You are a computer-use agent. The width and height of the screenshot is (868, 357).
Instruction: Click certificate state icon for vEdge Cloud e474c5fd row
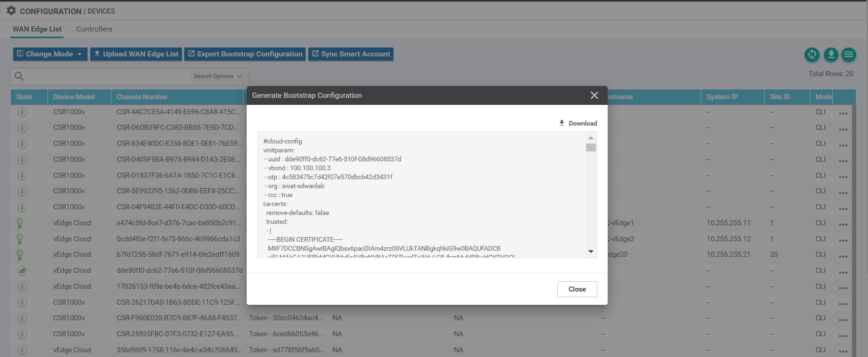tap(20, 223)
